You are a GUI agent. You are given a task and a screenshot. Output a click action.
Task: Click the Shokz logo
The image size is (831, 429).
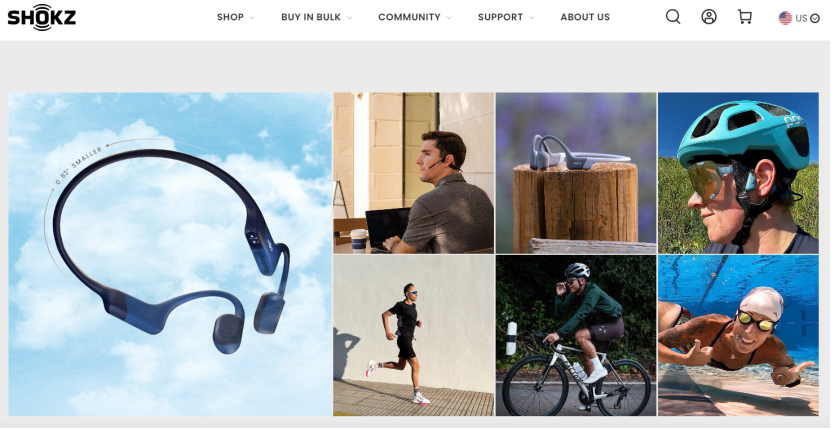click(x=42, y=17)
